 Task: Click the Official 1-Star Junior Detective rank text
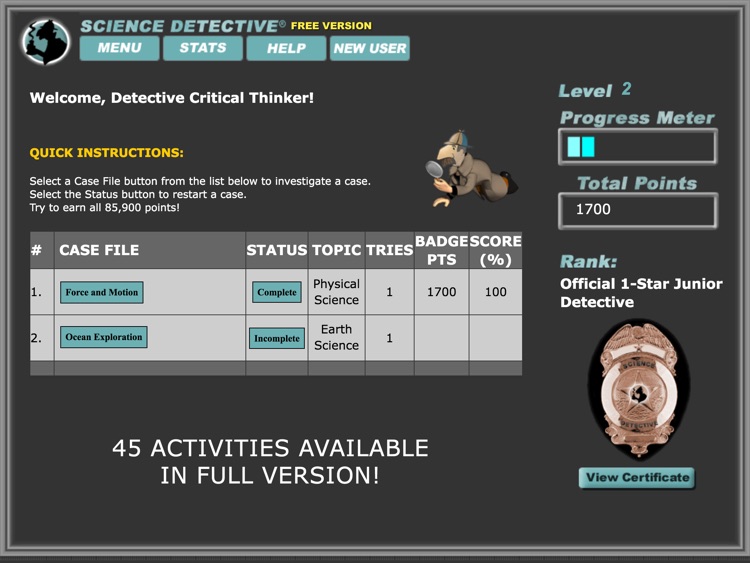[641, 293]
